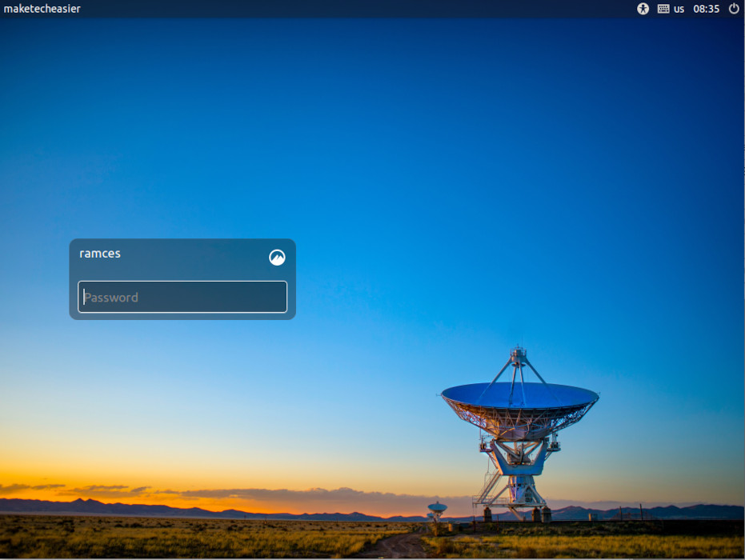Screen dimensions: 745x560
Task: Click the session badge on the login box
Action: (x=276, y=258)
